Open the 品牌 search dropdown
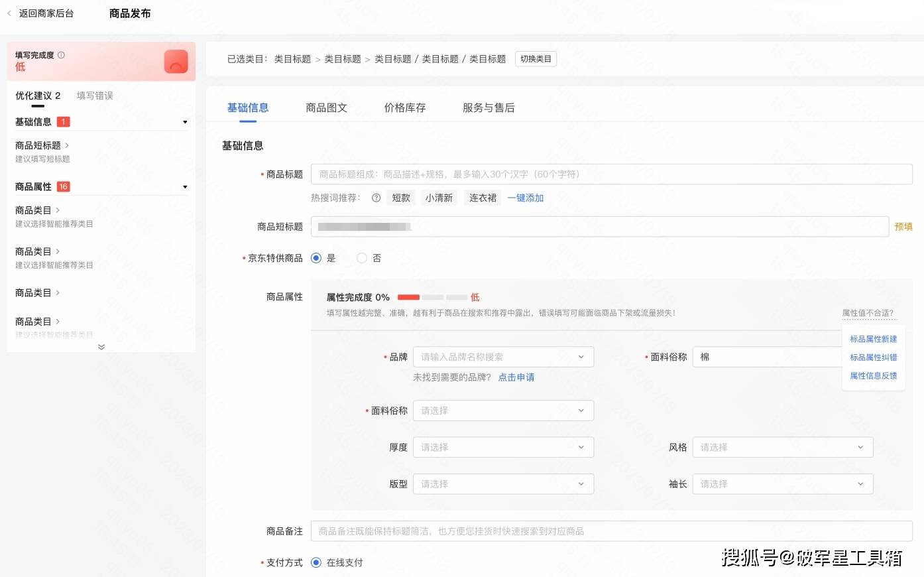 coord(503,357)
